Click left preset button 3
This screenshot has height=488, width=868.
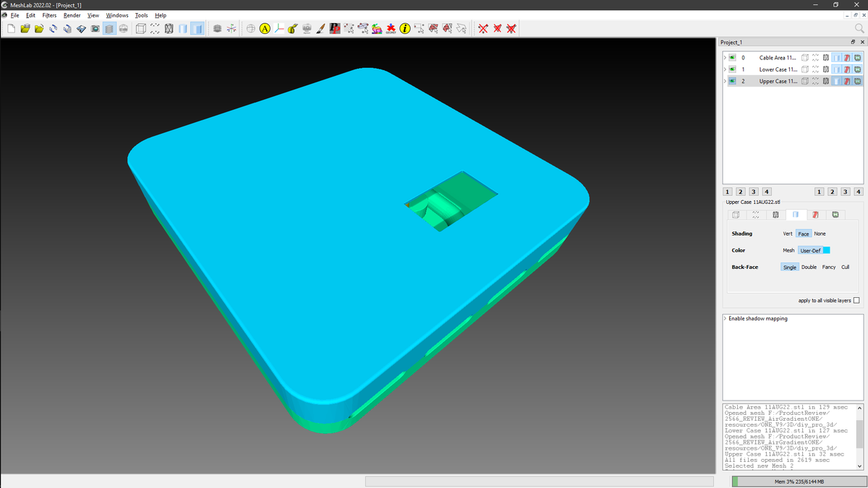pos(754,192)
